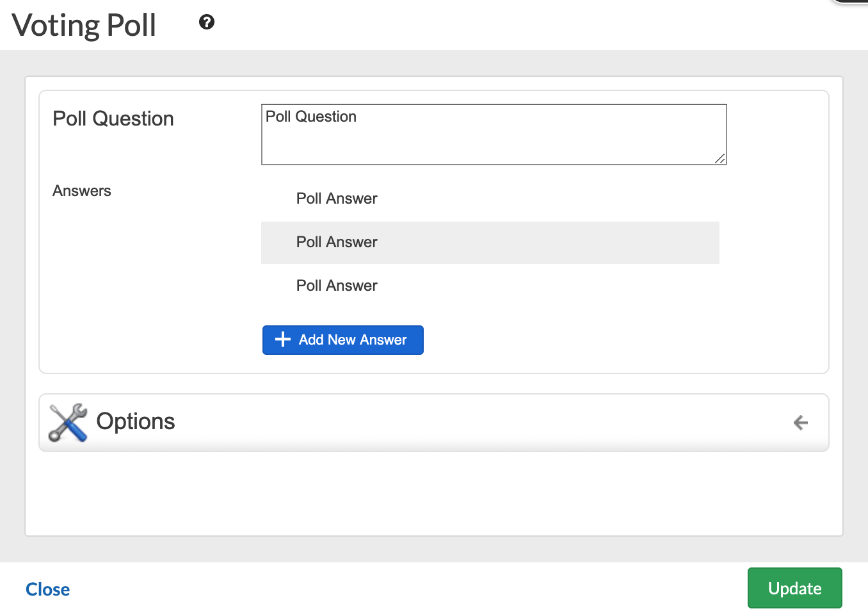Click the question mark help icon
This screenshot has width=868, height=611.
pos(207,22)
